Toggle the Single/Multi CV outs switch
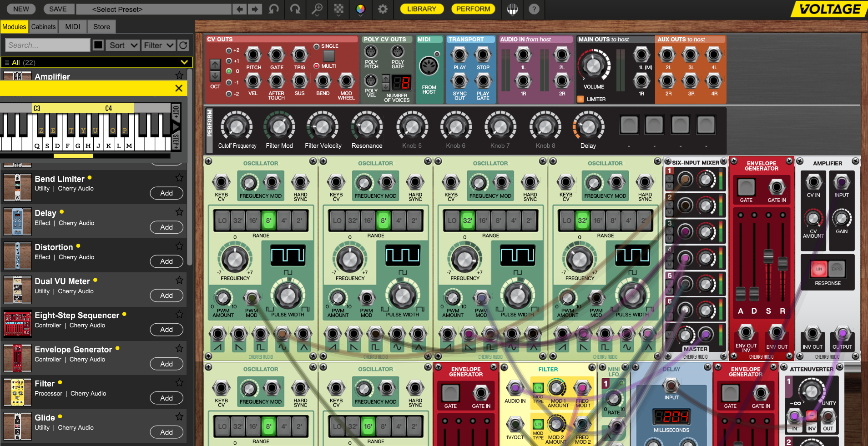 tap(328, 56)
